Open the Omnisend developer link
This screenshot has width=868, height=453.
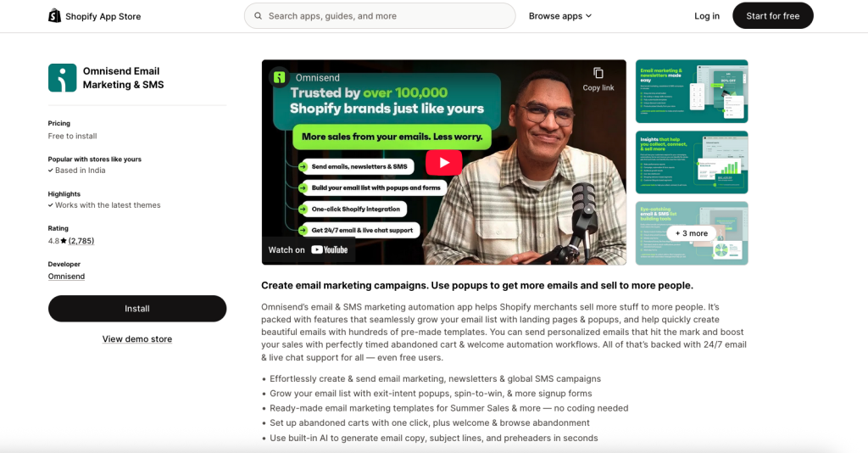coord(66,277)
